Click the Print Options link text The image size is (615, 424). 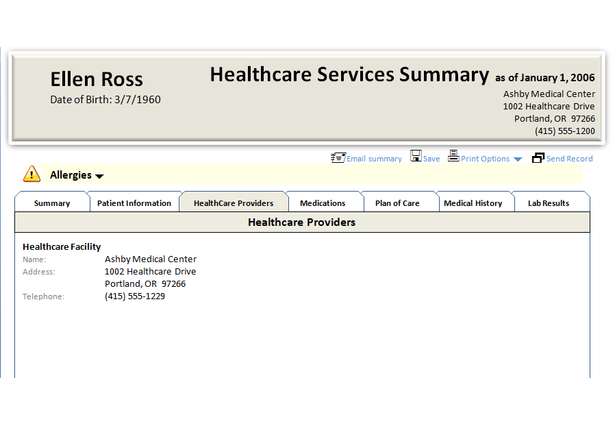pyautogui.click(x=485, y=159)
